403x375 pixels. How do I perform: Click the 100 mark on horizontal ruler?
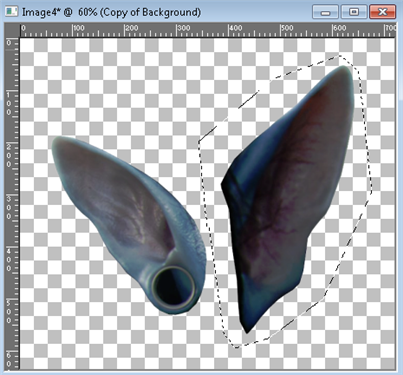pyautogui.click(x=79, y=28)
